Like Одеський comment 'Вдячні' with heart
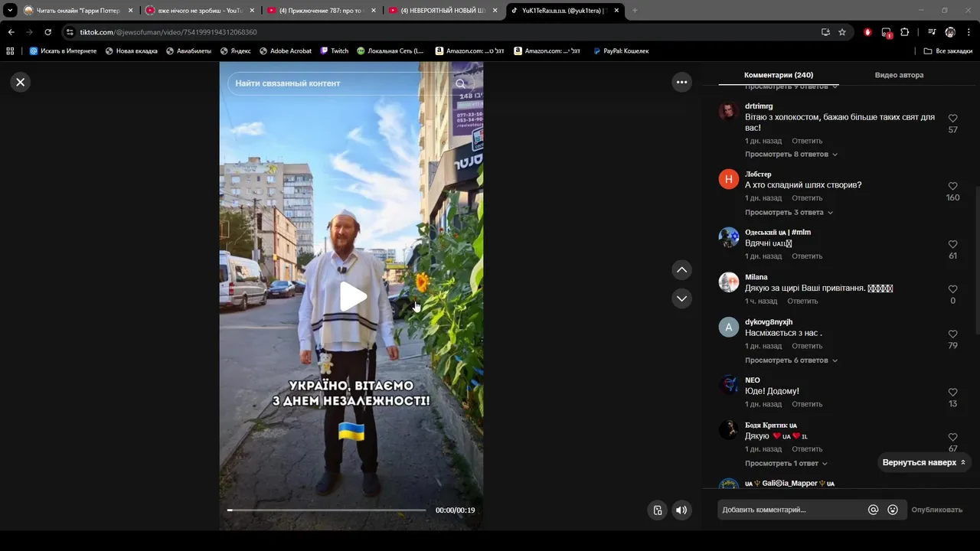The height and width of the screenshot is (551, 980). (x=953, y=245)
